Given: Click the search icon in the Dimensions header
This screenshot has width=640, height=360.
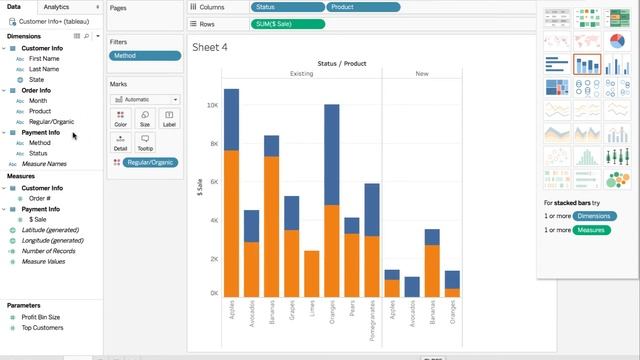Looking at the screenshot, I should 87,36.
